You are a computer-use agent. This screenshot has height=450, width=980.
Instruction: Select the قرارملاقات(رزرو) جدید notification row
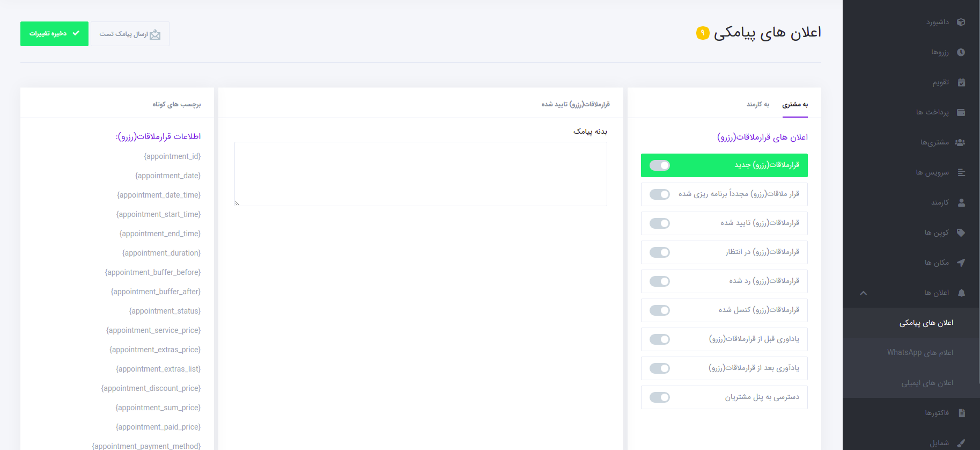coord(724,165)
